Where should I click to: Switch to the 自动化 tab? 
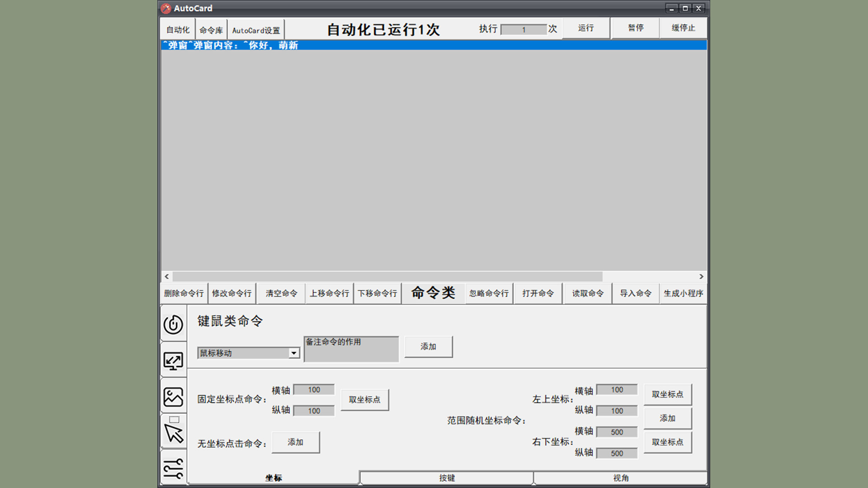click(178, 30)
